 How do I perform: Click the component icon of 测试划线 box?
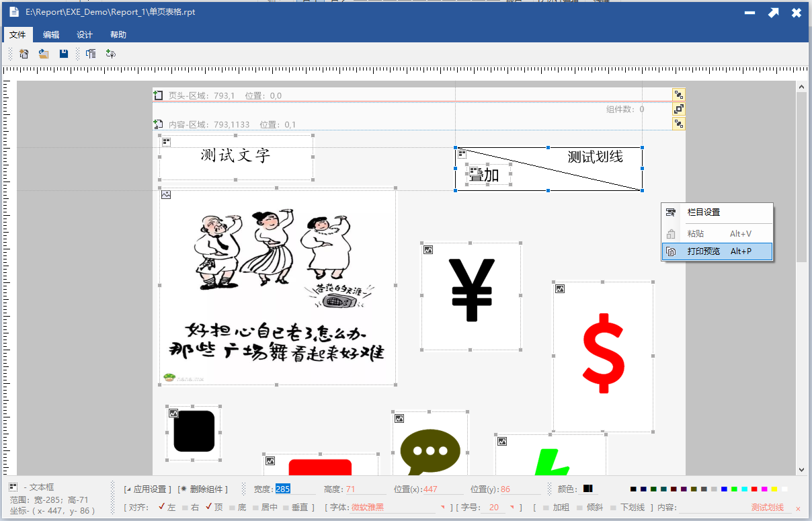(x=462, y=155)
